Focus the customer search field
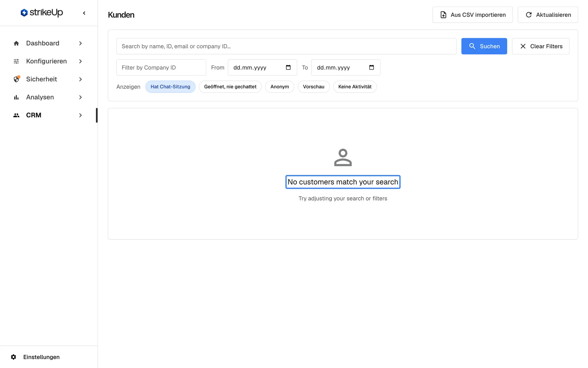 286,46
